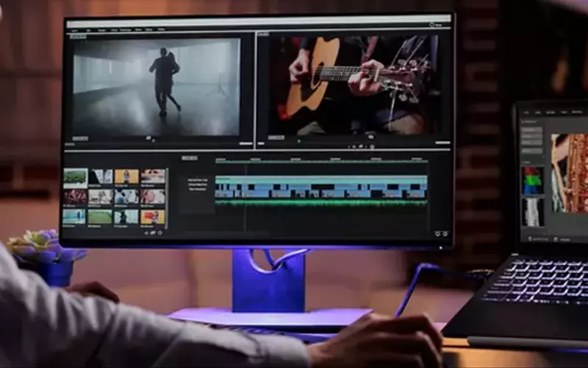Click the timeline time ruler
The width and height of the screenshot is (588, 368).
click(x=321, y=160)
